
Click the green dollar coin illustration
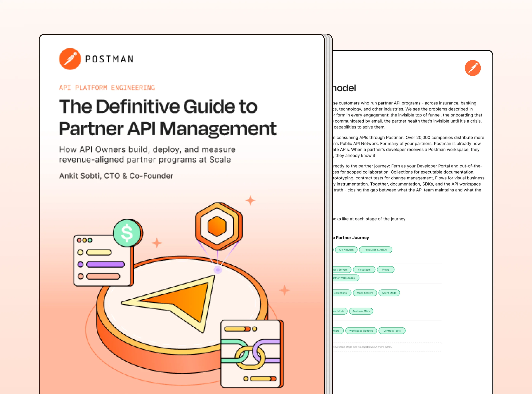pyautogui.click(x=127, y=233)
